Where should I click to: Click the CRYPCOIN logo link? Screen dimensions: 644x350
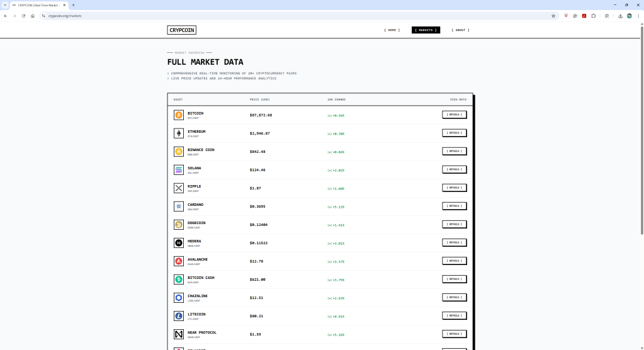pos(182,30)
